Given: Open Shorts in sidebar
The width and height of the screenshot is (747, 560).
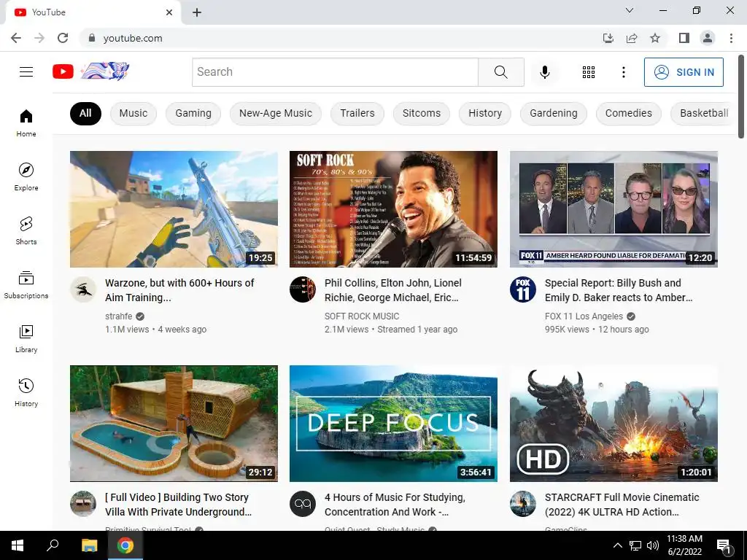Looking at the screenshot, I should 26,231.
